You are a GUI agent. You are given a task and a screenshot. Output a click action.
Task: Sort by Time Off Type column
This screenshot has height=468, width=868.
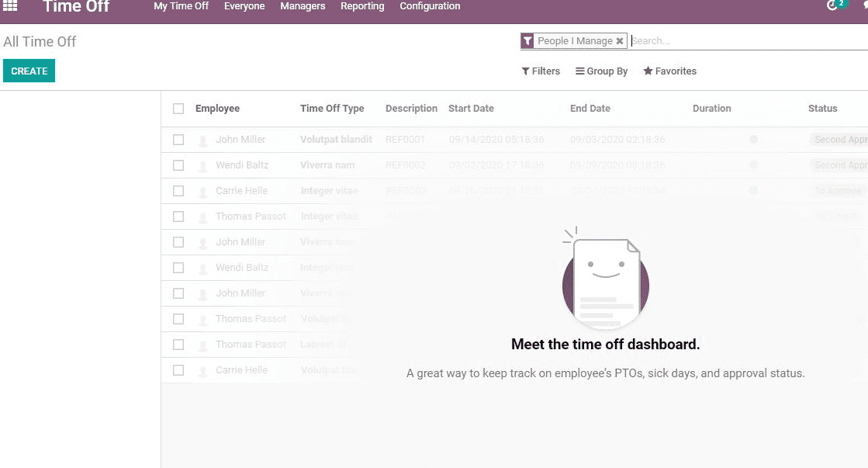point(332,109)
